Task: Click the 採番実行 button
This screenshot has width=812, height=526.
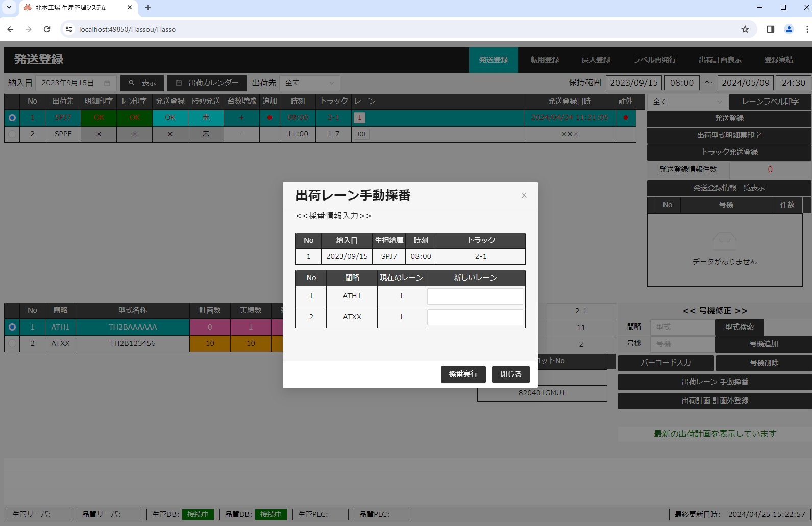Action: point(463,374)
